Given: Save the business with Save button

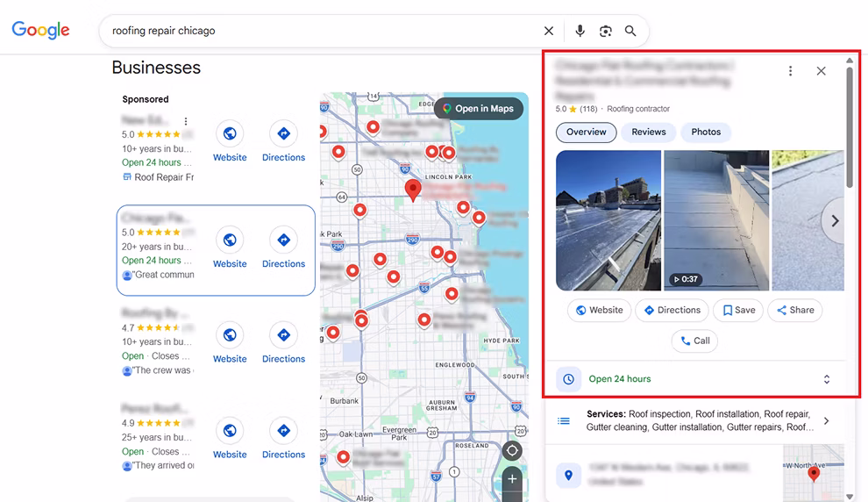Looking at the screenshot, I should pos(738,311).
